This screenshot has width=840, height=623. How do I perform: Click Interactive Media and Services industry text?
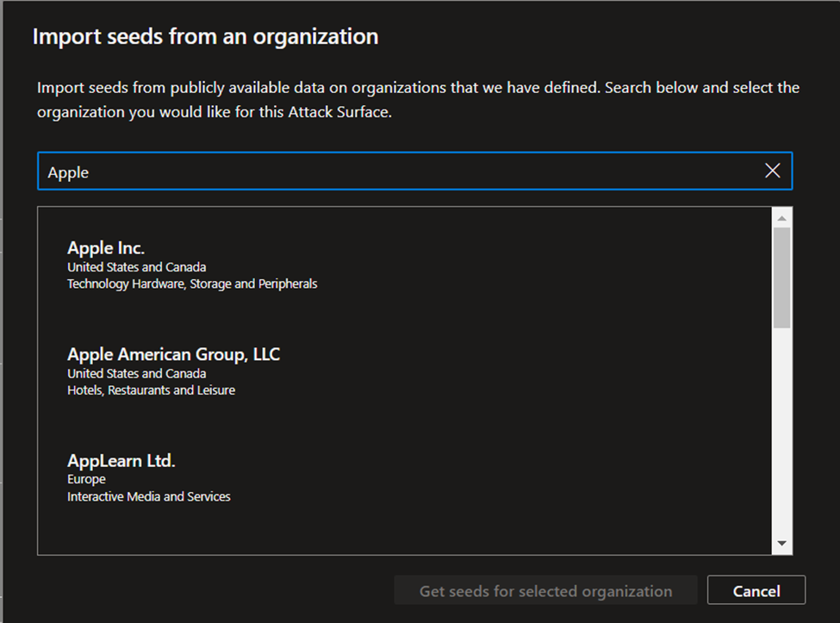(149, 496)
